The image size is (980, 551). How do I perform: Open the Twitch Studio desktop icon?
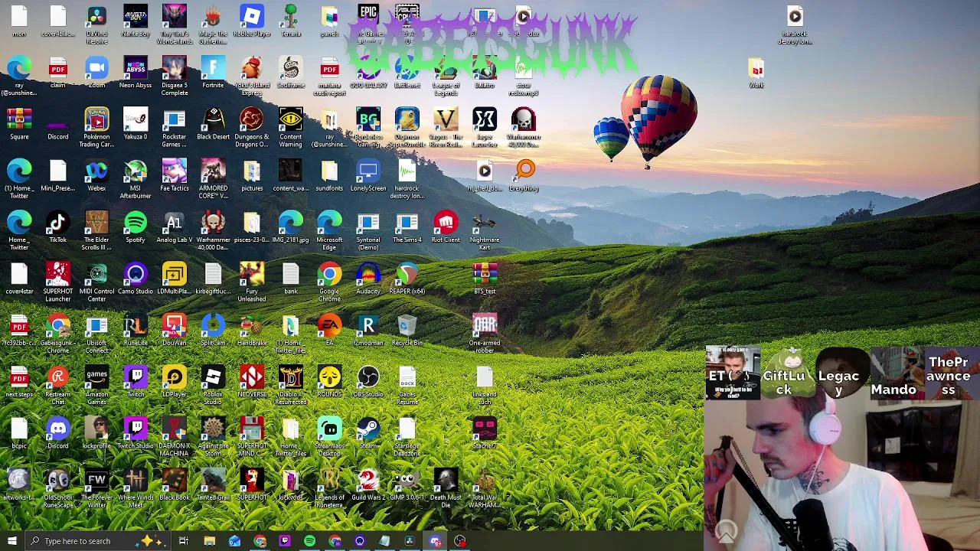click(136, 433)
